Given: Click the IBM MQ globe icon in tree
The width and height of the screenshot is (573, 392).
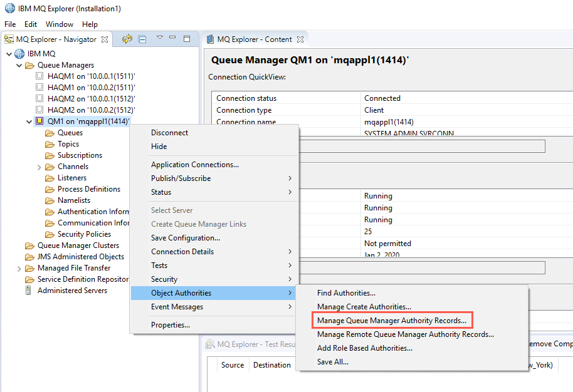Looking at the screenshot, I should click(x=19, y=54).
